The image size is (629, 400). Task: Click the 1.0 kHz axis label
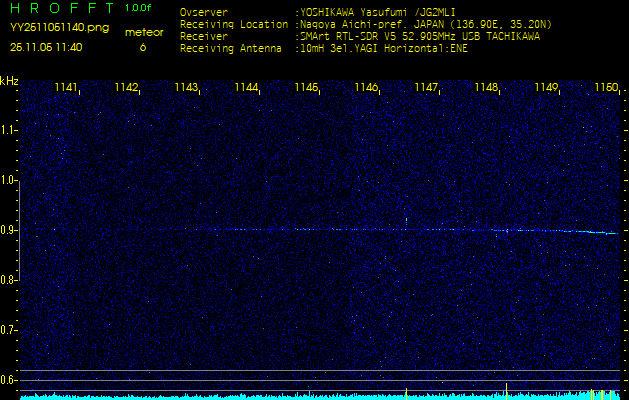click(9, 180)
